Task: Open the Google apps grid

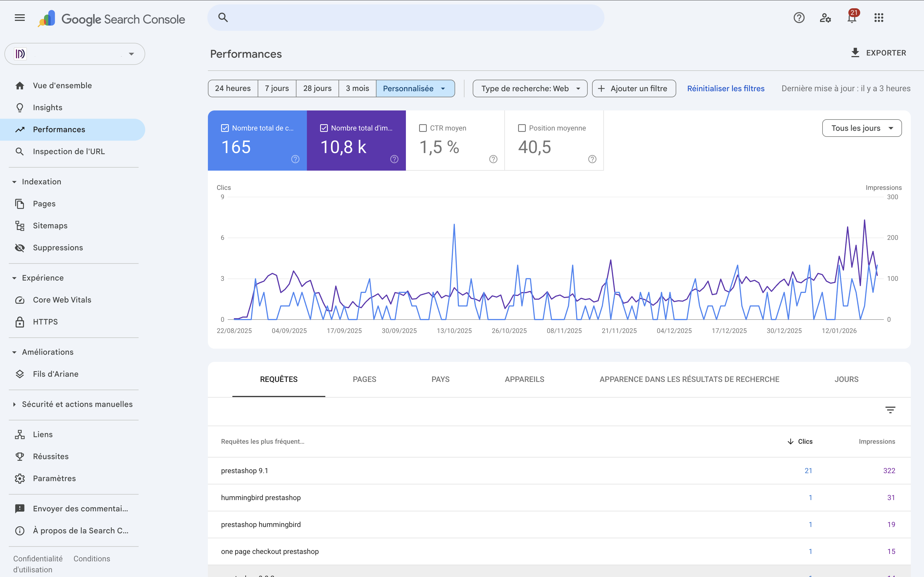Action: 879,18
